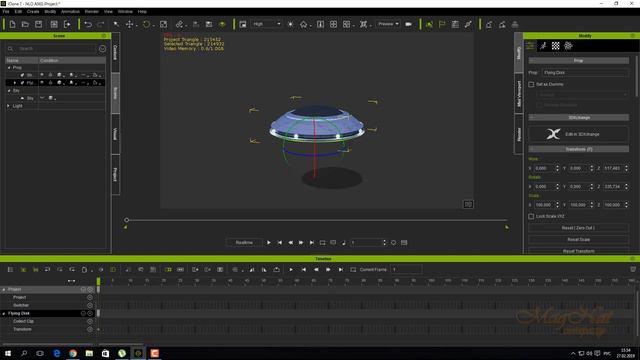Click the Home view icon
The image size is (640, 360).
coord(303,24)
